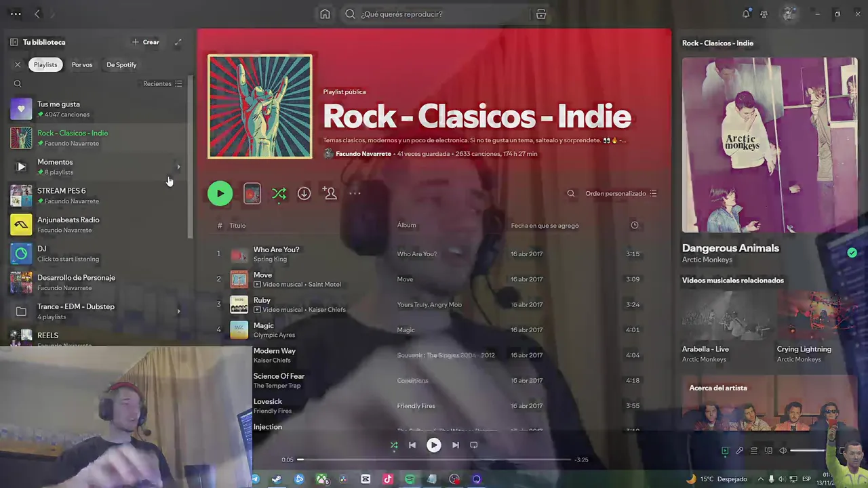Invite collaborators with add-person icon
868x488 pixels.
(x=330, y=193)
